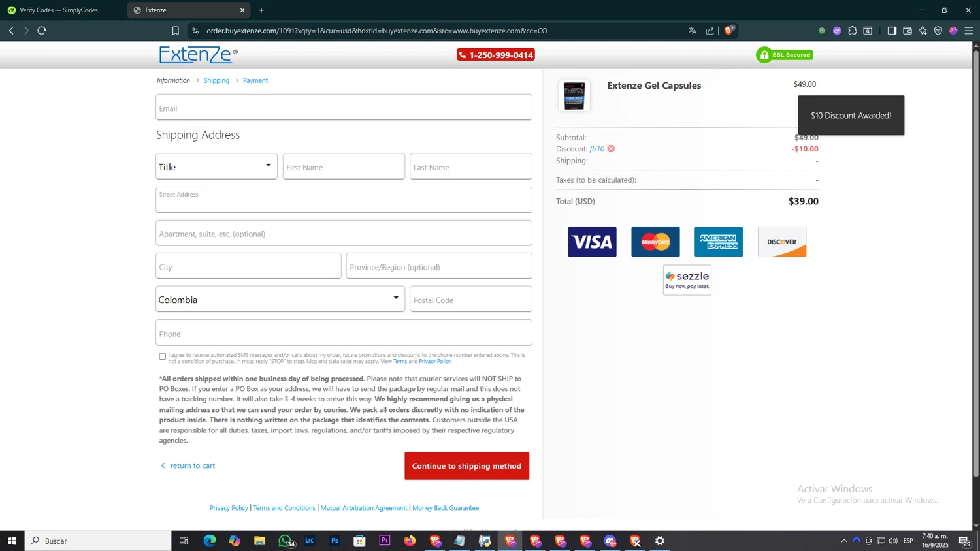Viewport: 980px width, 551px height.
Task: Open the Title dropdown
Action: point(216,166)
